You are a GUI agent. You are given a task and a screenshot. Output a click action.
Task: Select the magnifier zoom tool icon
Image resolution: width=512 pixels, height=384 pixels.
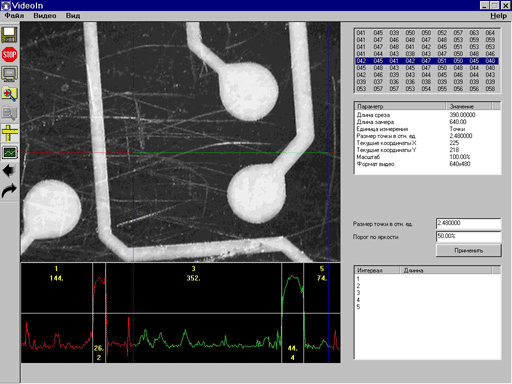(9, 94)
